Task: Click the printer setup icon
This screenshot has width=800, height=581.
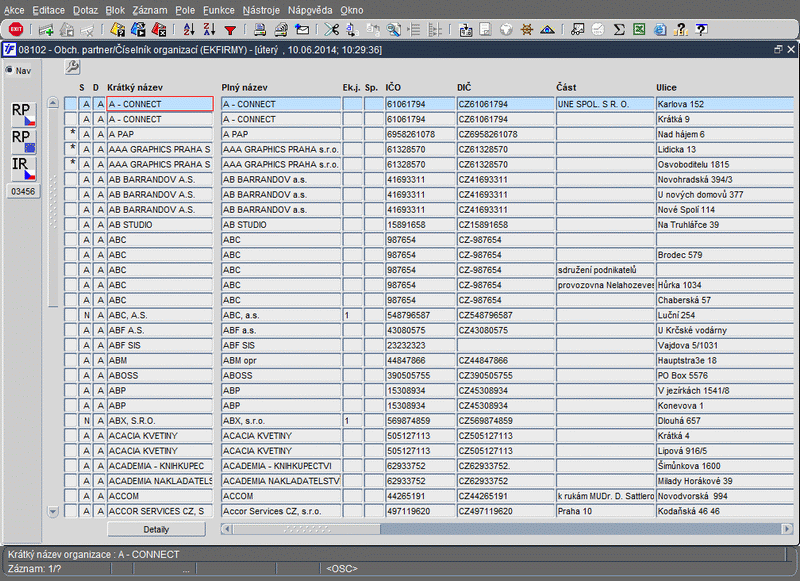Action: click(281, 30)
